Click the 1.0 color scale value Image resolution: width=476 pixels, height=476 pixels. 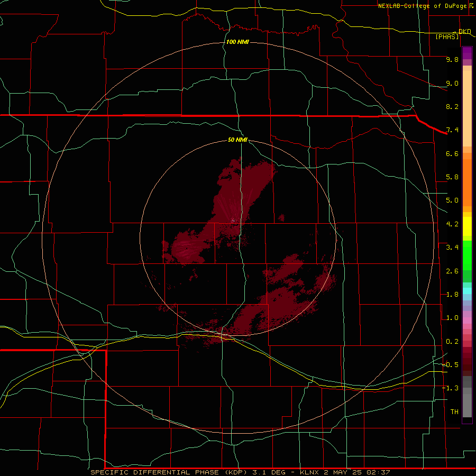coord(452,318)
